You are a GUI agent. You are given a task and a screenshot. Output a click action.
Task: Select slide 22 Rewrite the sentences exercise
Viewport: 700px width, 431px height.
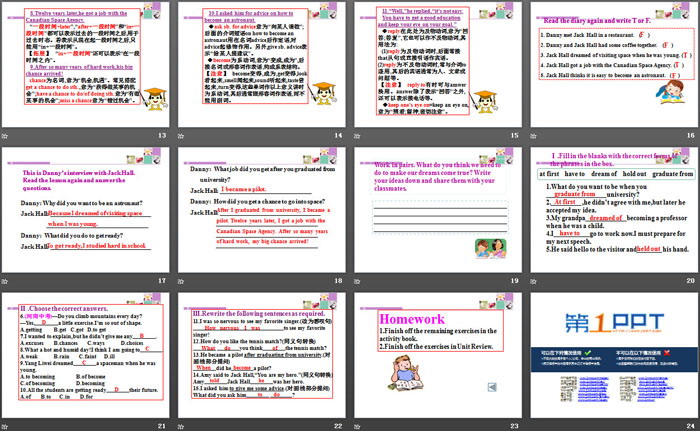pyautogui.click(x=262, y=355)
